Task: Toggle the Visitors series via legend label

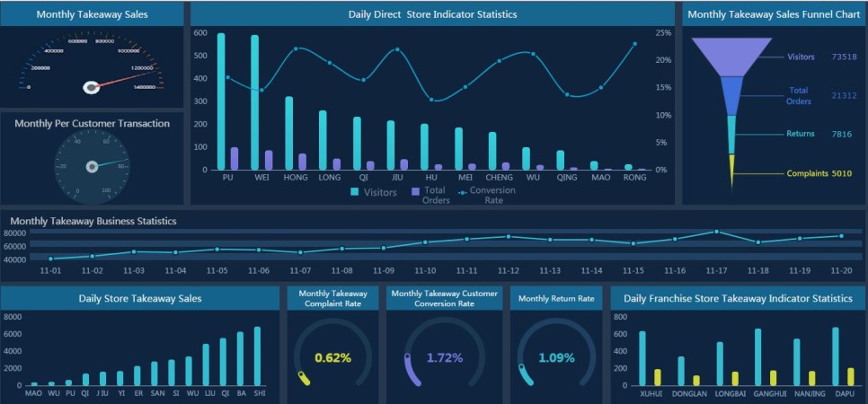Action: click(x=381, y=191)
